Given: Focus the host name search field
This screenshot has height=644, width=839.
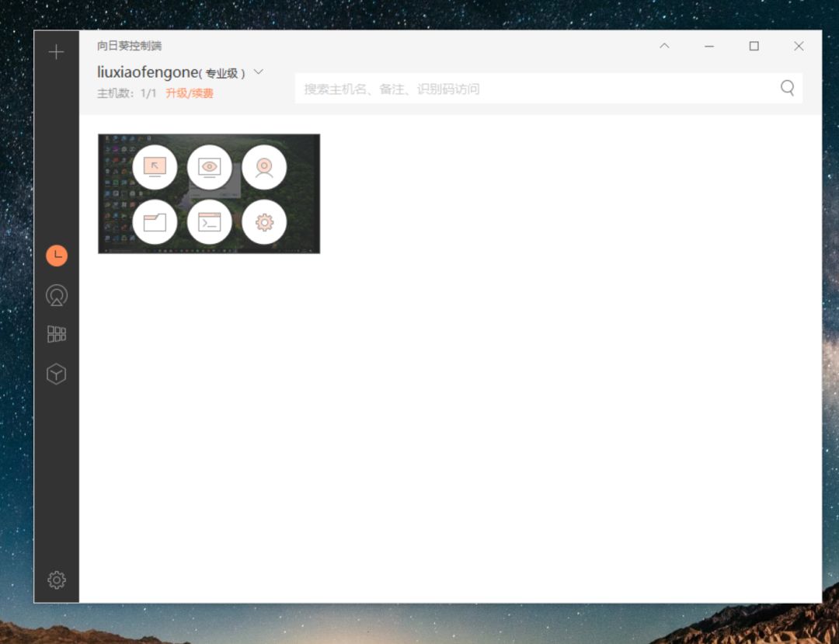Looking at the screenshot, I should point(548,89).
